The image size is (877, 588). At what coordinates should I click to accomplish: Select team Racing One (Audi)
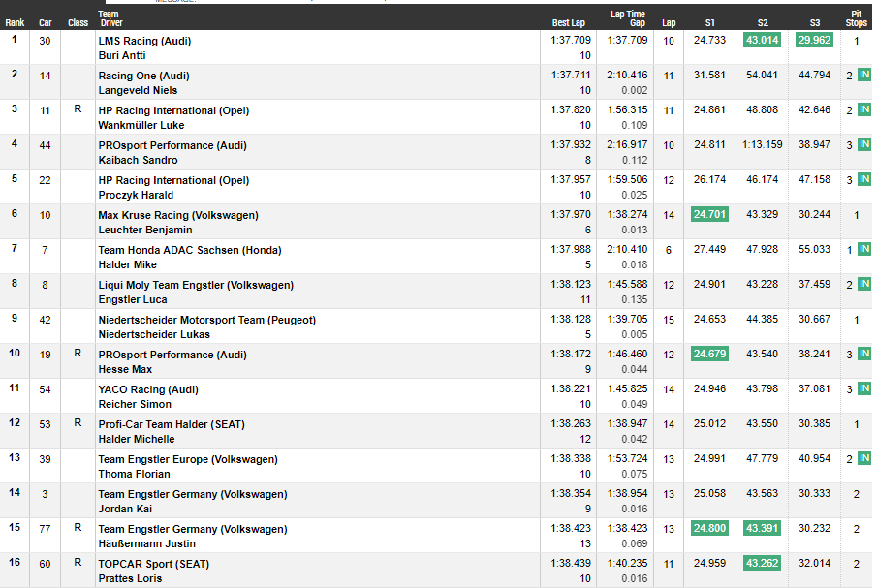(143, 76)
